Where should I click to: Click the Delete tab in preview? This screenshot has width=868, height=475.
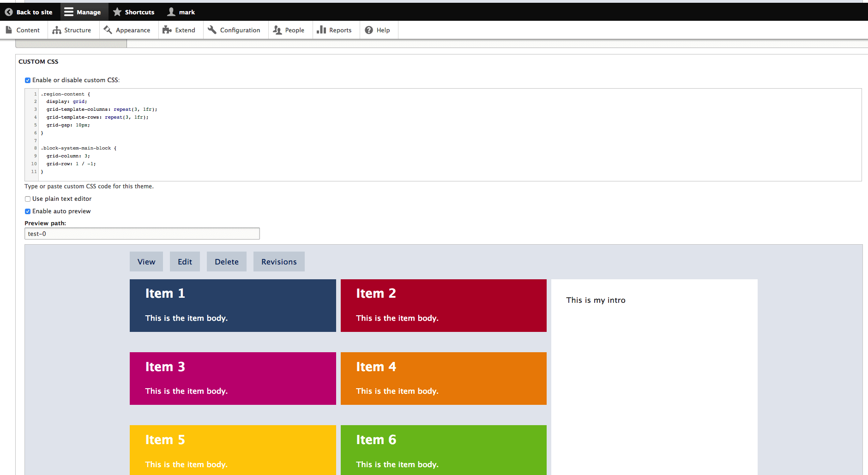pos(226,262)
